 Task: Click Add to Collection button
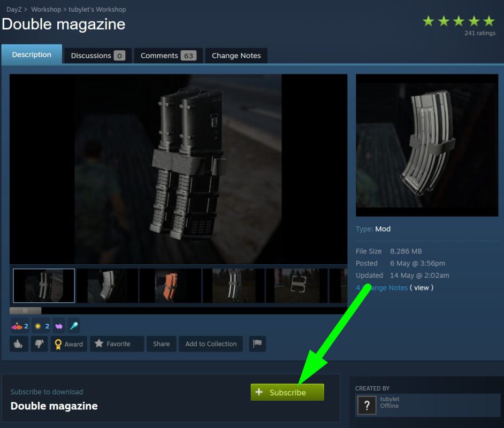pyautogui.click(x=211, y=344)
